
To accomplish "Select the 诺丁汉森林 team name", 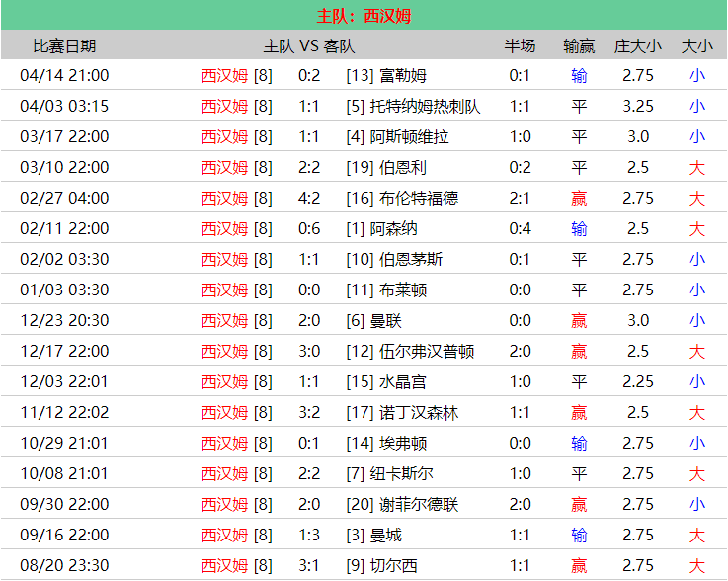I will [x=419, y=412].
